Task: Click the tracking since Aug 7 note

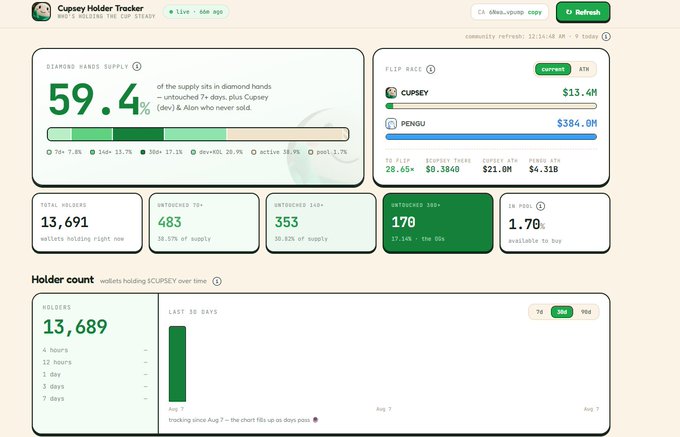Action: click(x=243, y=420)
